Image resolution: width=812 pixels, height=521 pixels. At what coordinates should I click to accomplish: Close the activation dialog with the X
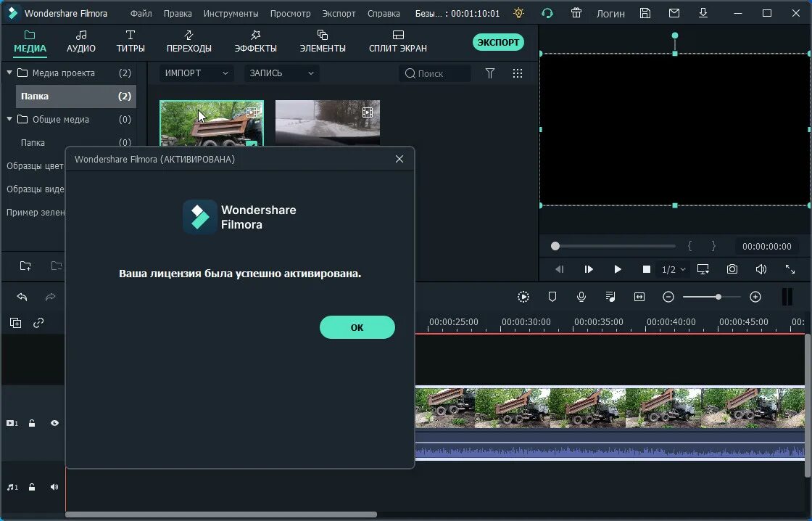click(399, 159)
